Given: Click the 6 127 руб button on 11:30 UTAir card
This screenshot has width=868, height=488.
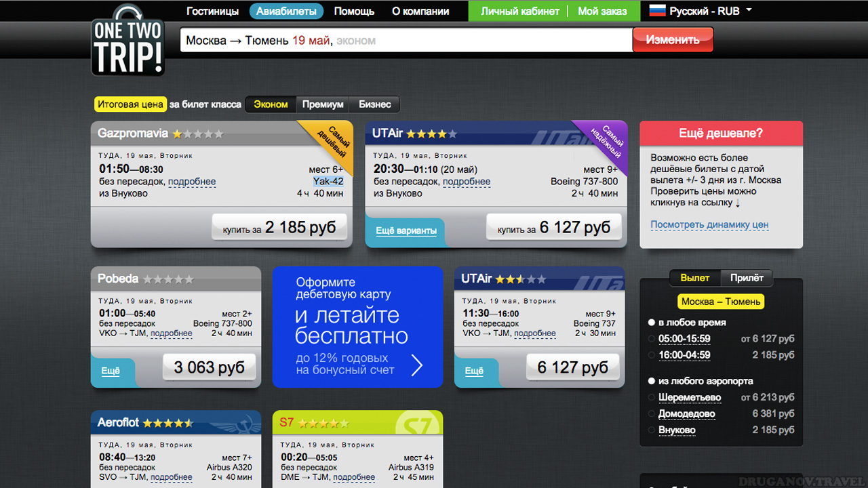Looking at the screenshot, I should (573, 368).
